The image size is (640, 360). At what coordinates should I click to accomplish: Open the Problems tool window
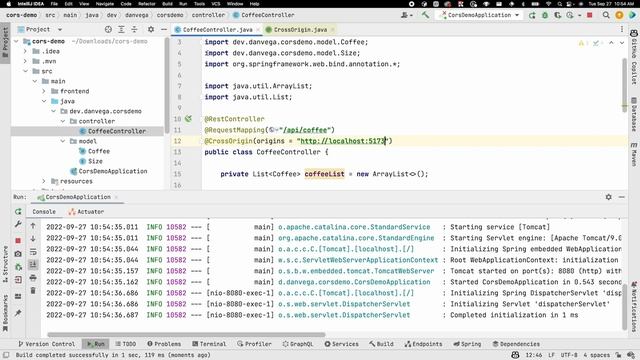pos(164,344)
